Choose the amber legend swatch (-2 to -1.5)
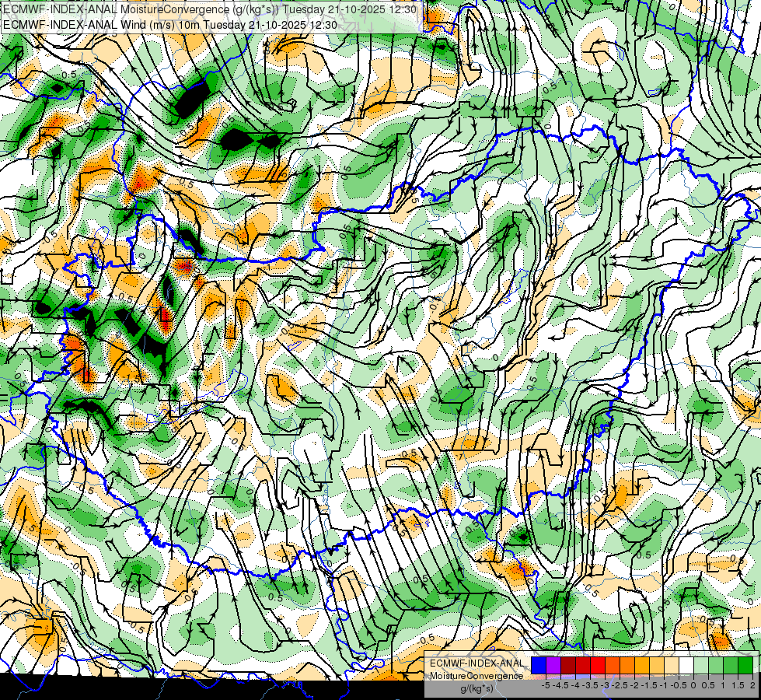The image size is (761, 700). (642, 666)
